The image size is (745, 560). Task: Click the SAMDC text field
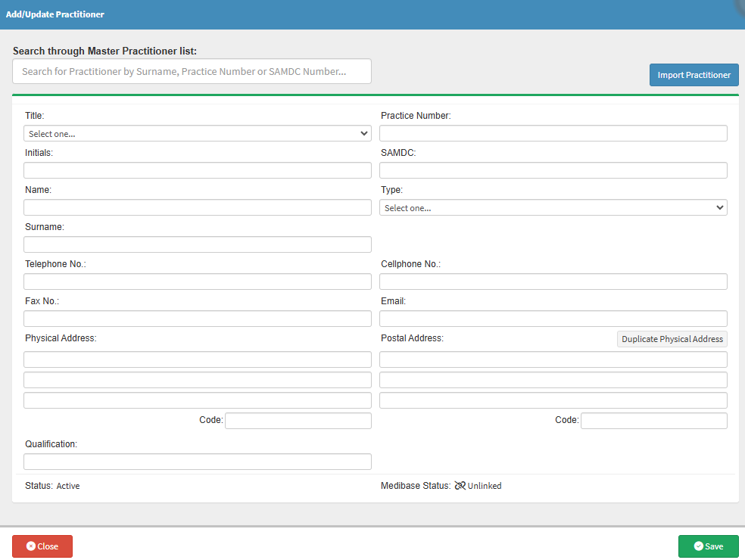553,170
